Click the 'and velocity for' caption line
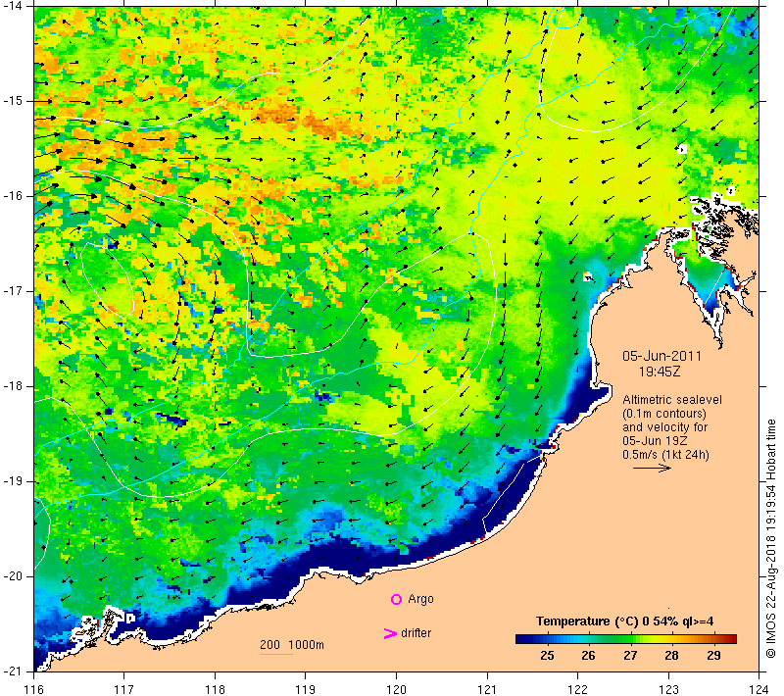 665,427
